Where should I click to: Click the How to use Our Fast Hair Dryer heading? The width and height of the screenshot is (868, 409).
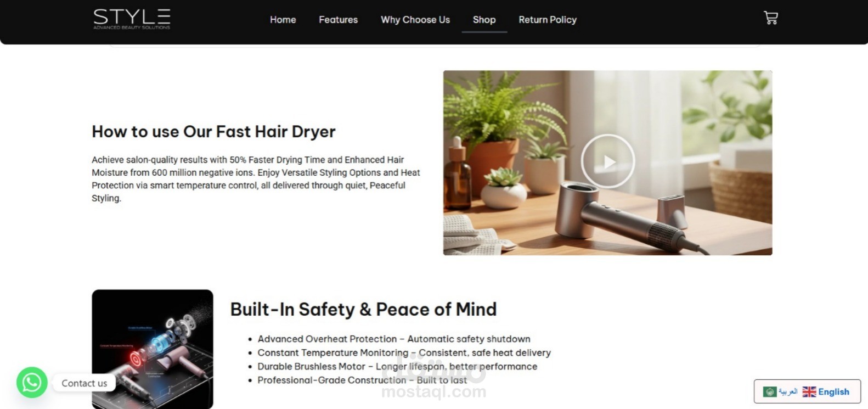(213, 132)
